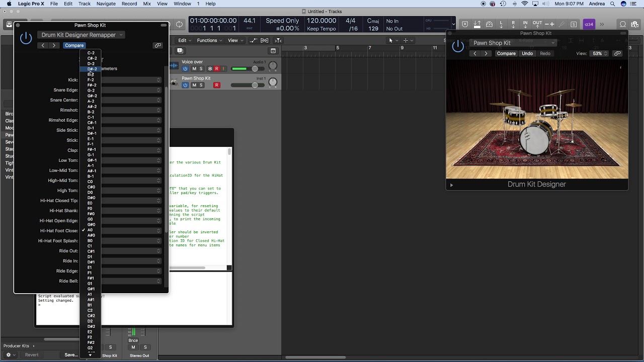Click the track header options icon

click(x=273, y=51)
